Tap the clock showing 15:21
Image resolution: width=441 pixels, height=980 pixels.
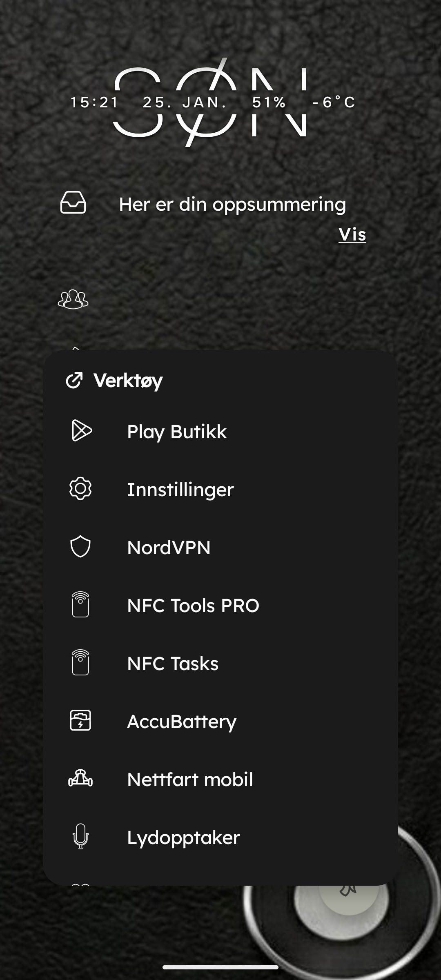(94, 102)
